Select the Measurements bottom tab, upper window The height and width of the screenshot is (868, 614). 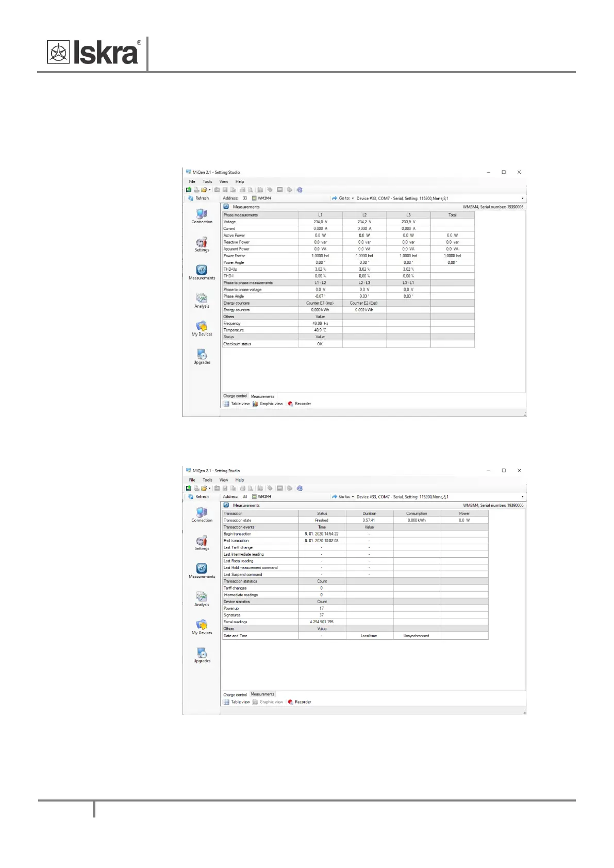[x=262, y=396]
